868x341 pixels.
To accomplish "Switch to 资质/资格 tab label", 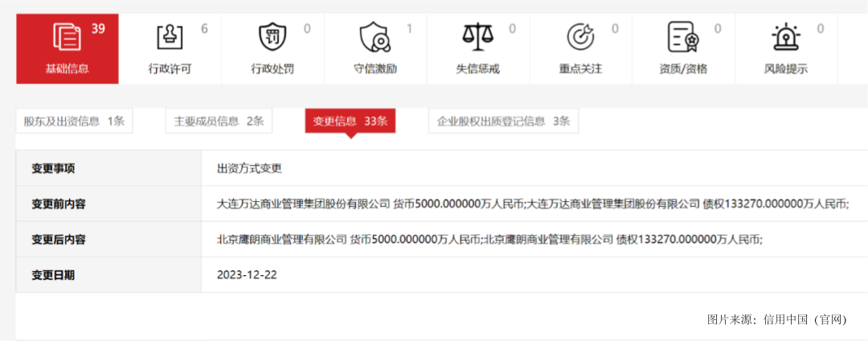I will pyautogui.click(x=683, y=70).
